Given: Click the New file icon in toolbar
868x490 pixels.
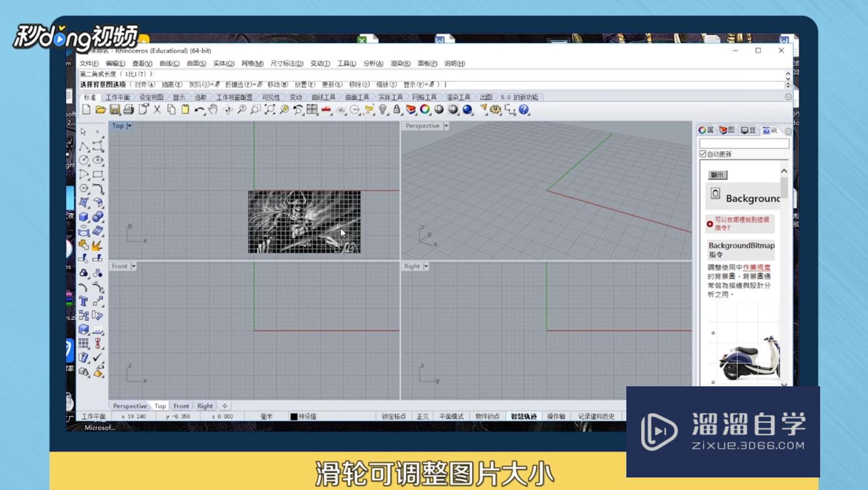Looking at the screenshot, I should 87,109.
